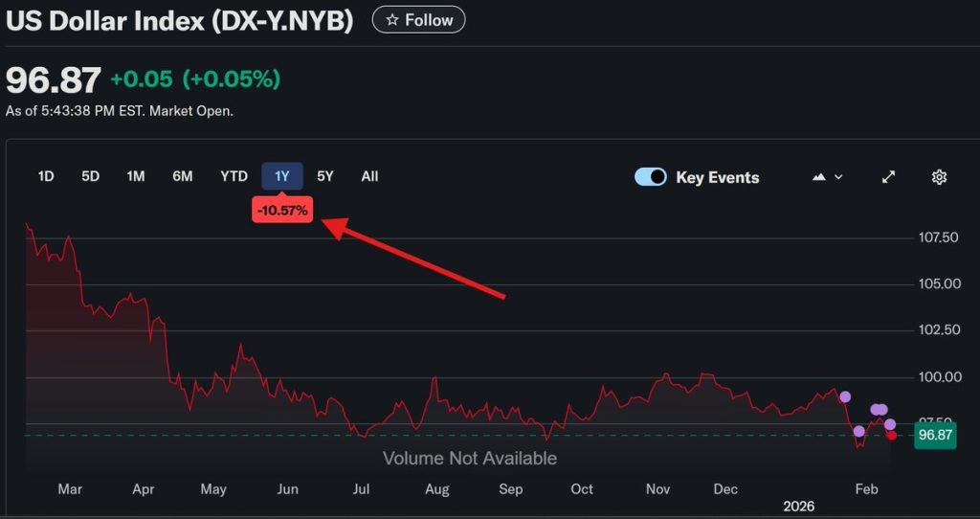Choose the 1M chart period
Viewport: 980px width, 519px height.
click(136, 176)
